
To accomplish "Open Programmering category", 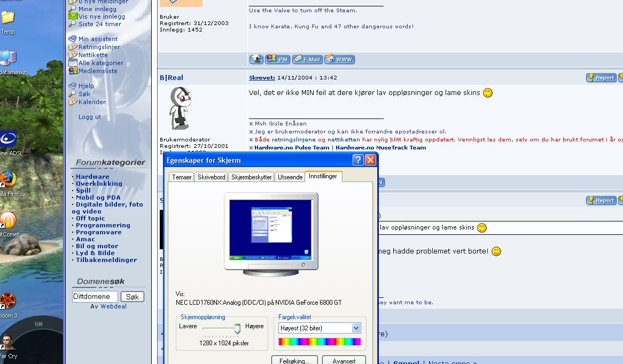I will pos(103,225).
